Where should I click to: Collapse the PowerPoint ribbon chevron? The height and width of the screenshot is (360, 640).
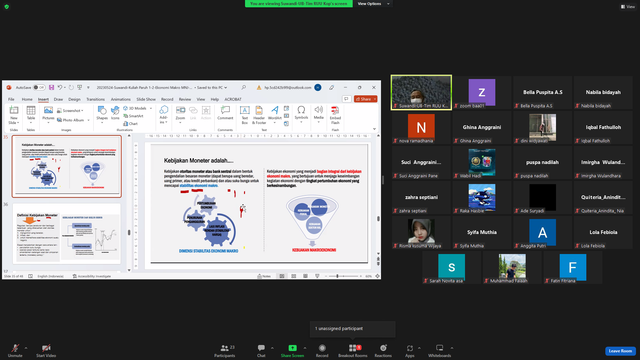[374, 129]
